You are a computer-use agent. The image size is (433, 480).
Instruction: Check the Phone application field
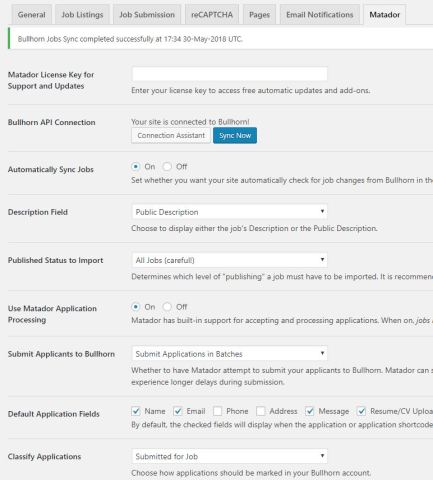pos(218,411)
